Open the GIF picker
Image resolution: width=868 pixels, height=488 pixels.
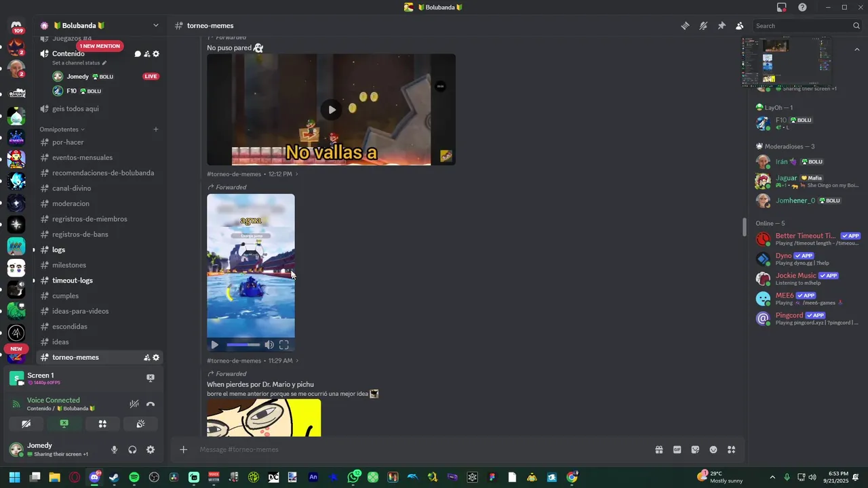(677, 449)
